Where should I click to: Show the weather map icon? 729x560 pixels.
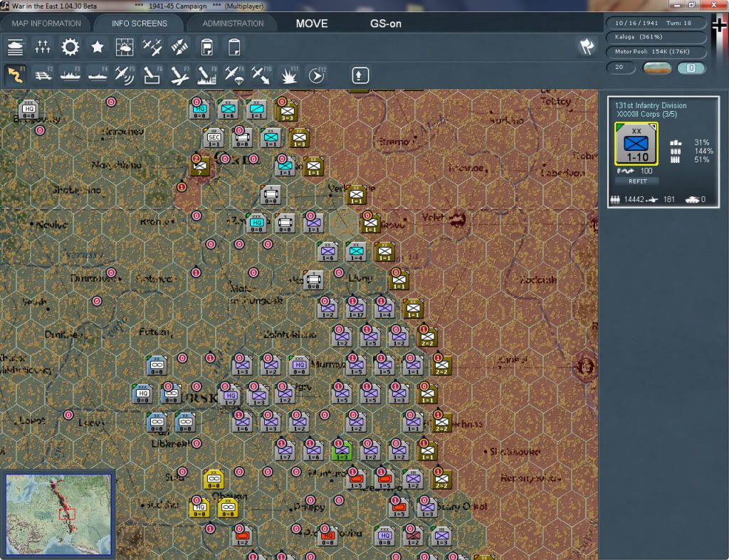[125, 47]
